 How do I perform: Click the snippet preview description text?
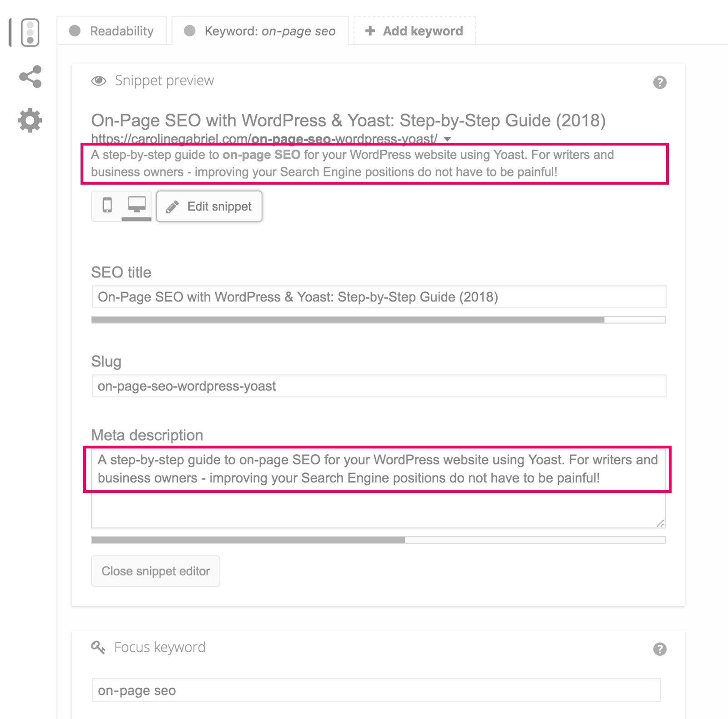pos(352,163)
